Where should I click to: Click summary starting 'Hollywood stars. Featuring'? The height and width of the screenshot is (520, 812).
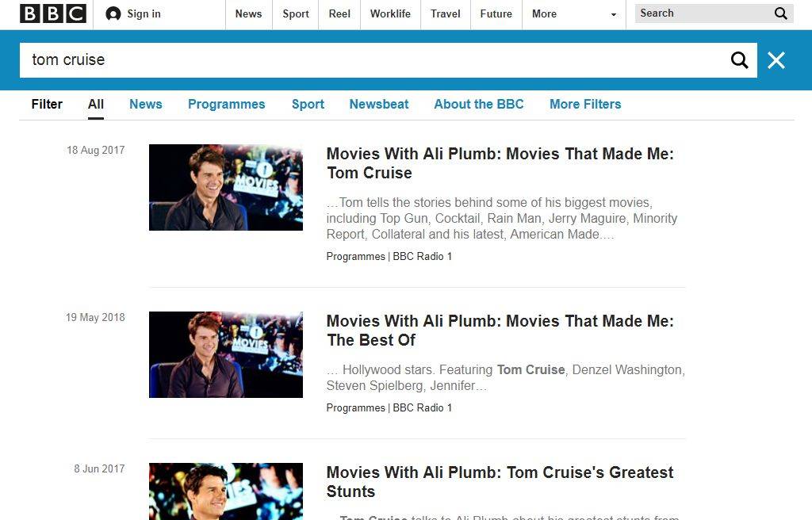pyautogui.click(x=505, y=377)
